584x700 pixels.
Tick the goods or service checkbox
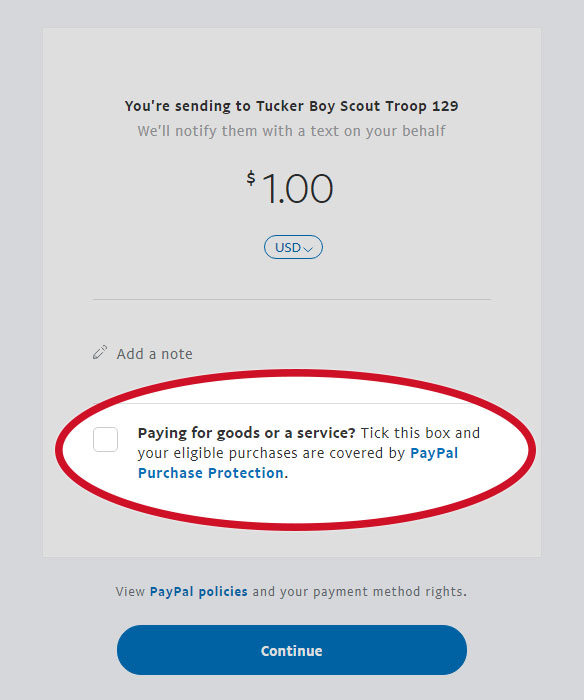(x=105, y=439)
